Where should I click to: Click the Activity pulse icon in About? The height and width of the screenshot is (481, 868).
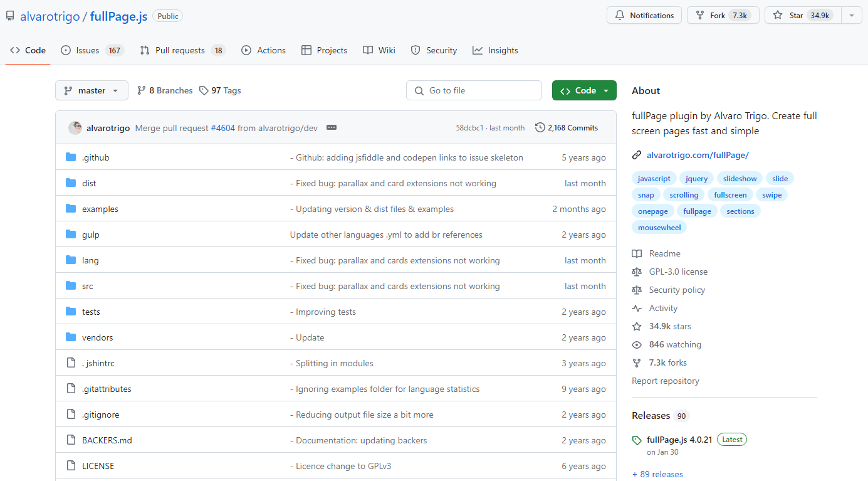[x=637, y=308]
